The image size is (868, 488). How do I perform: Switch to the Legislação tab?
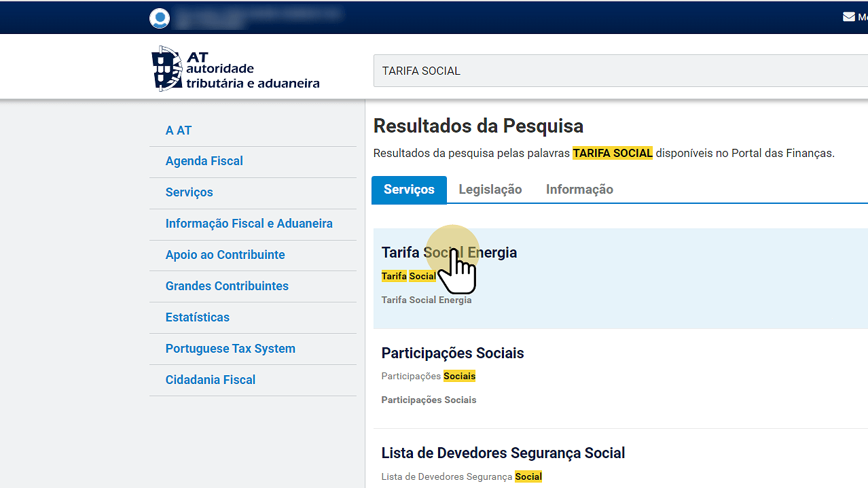(x=490, y=190)
